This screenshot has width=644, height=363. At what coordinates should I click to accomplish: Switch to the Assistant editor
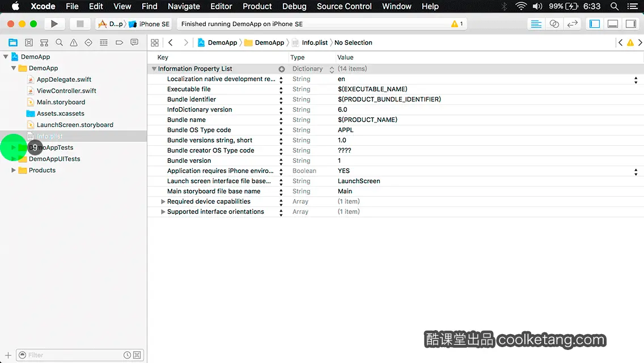[554, 24]
